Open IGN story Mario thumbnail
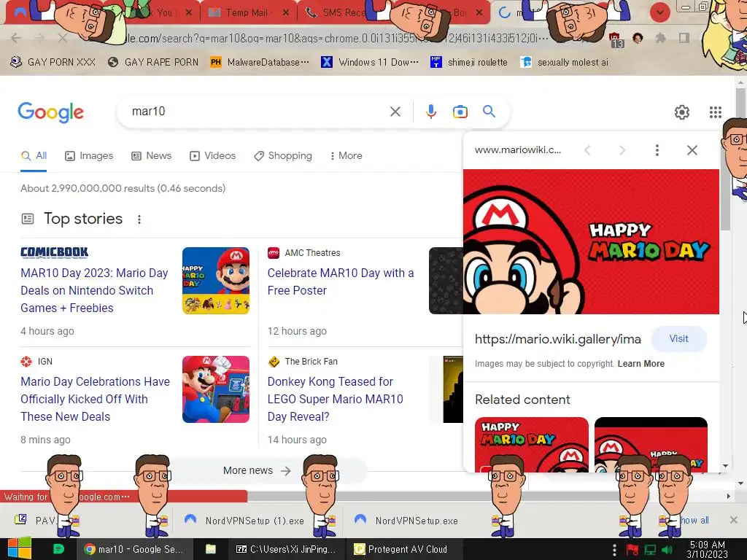This screenshot has height=560, width=747. [x=216, y=389]
